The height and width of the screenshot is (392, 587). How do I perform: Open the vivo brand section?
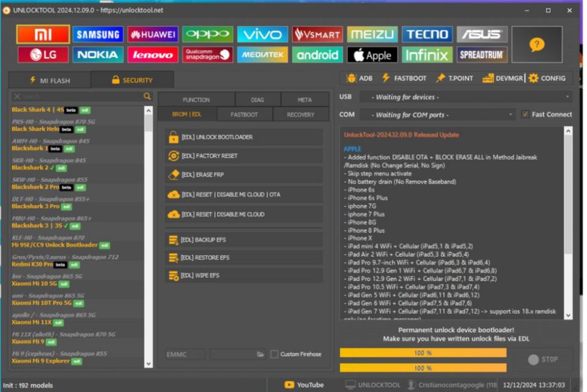tap(262, 34)
